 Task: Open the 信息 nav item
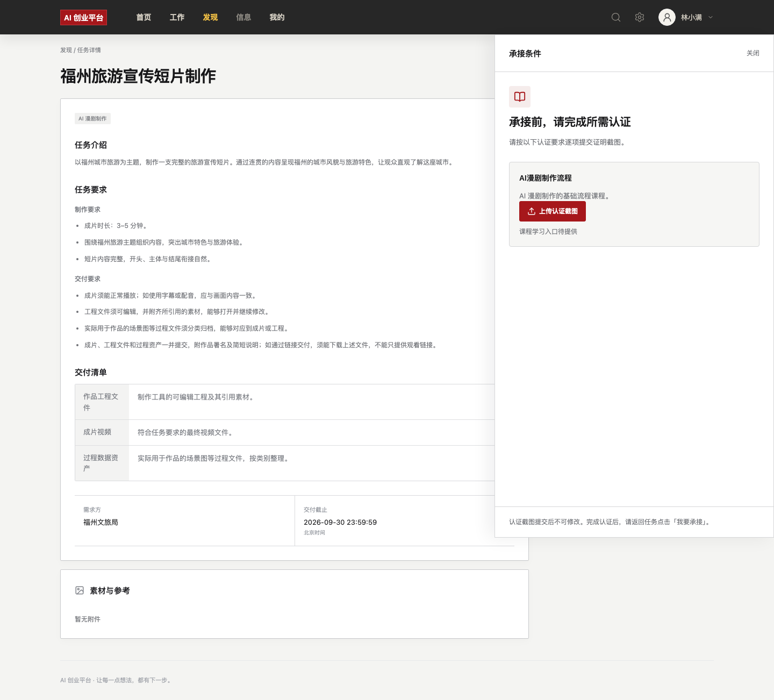(x=243, y=17)
